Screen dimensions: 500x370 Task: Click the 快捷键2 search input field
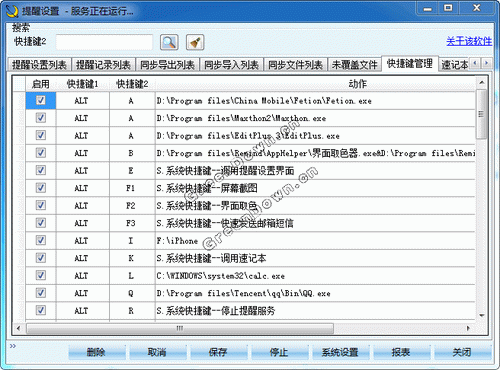(x=104, y=42)
